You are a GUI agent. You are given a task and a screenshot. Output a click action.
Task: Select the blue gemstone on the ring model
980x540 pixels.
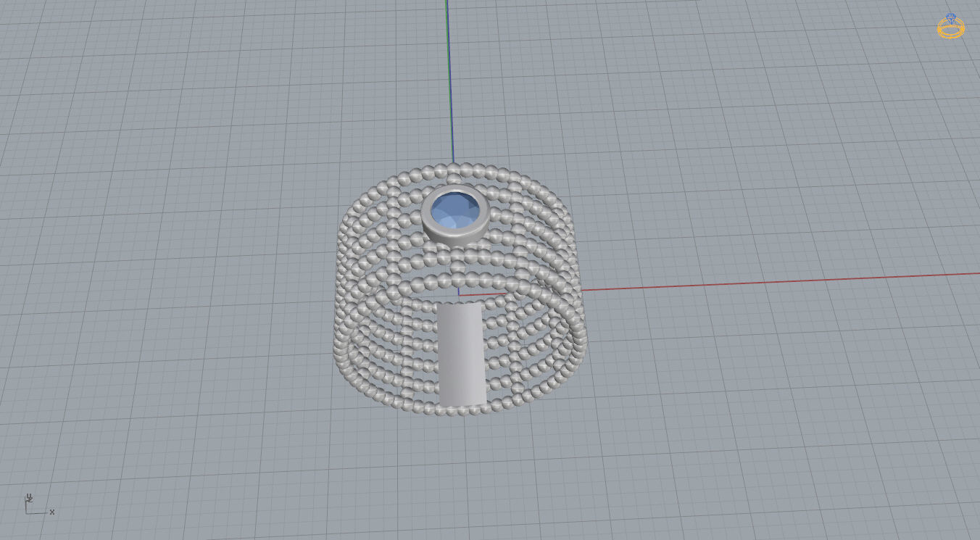pyautogui.click(x=456, y=210)
